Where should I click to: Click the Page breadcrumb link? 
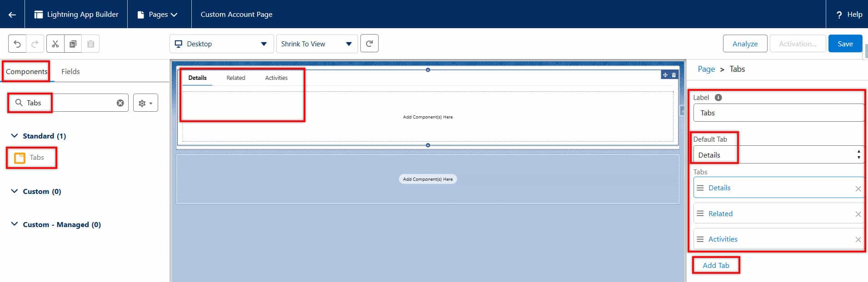[x=706, y=69]
